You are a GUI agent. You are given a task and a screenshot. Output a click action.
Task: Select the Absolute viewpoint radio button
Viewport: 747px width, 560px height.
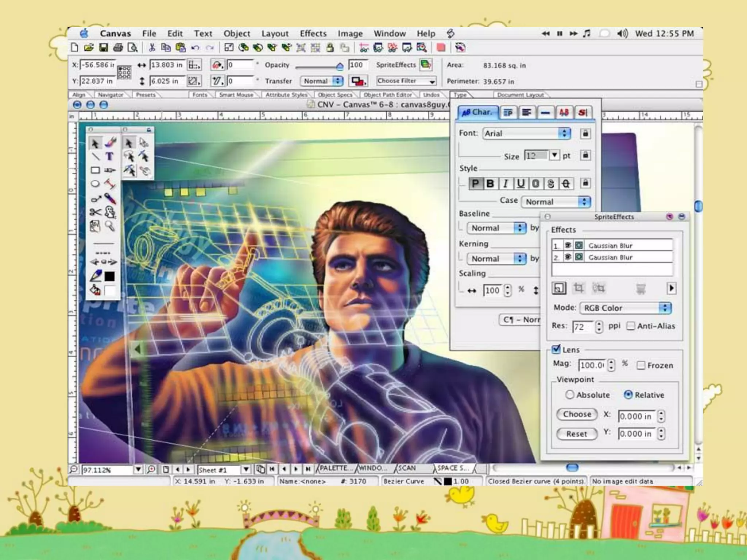point(569,395)
